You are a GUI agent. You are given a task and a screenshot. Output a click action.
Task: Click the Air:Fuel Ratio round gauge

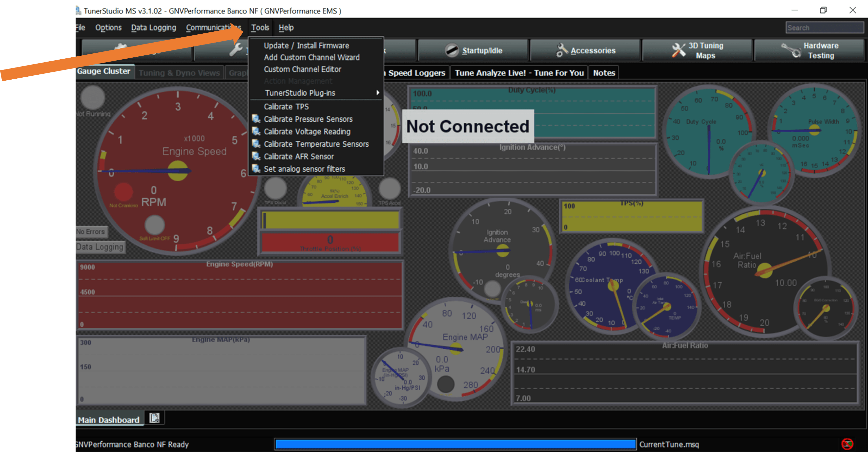coord(765,271)
